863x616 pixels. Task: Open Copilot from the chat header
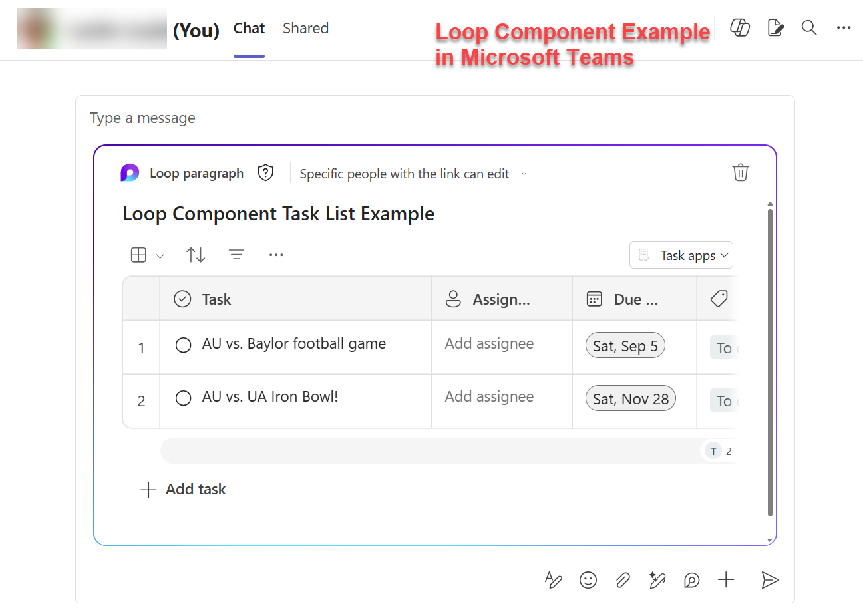pos(740,27)
